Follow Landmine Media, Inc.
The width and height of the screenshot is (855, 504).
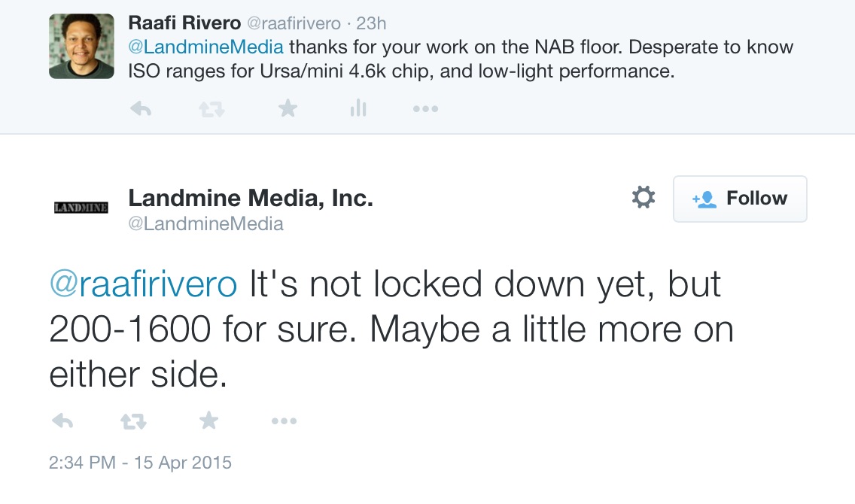tap(740, 199)
